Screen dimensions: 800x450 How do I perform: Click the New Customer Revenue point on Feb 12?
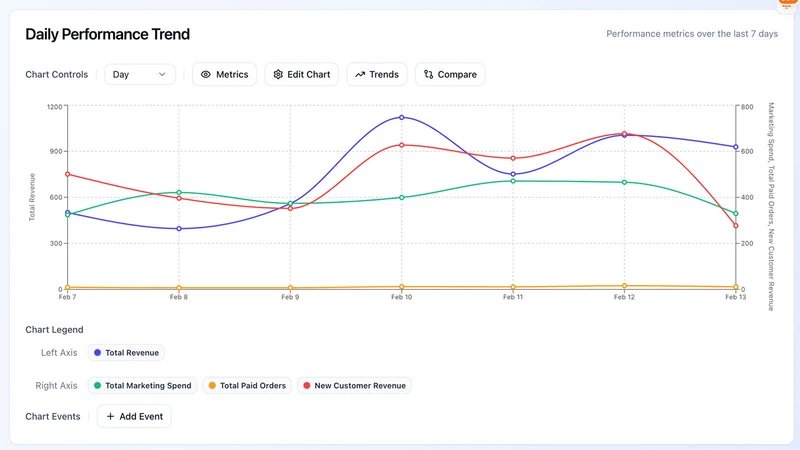624,134
